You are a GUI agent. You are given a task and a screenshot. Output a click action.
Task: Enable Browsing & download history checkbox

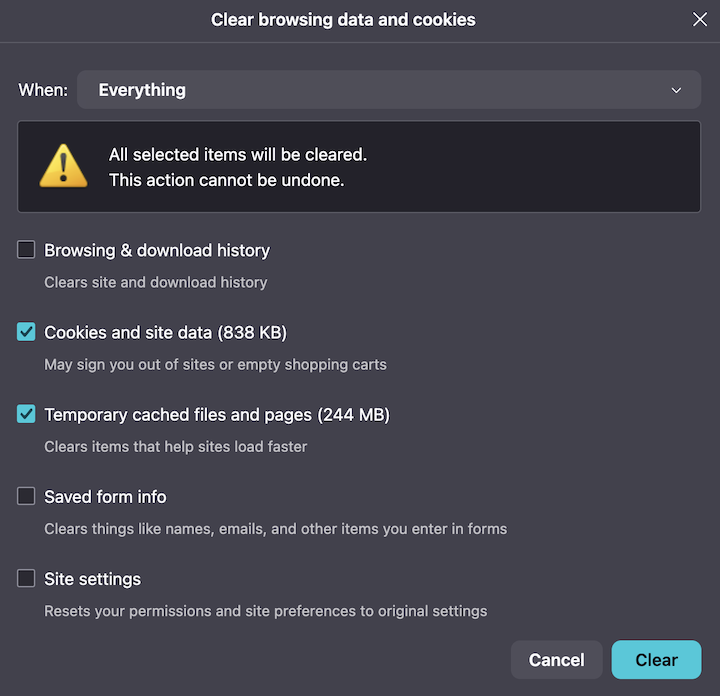[26, 250]
